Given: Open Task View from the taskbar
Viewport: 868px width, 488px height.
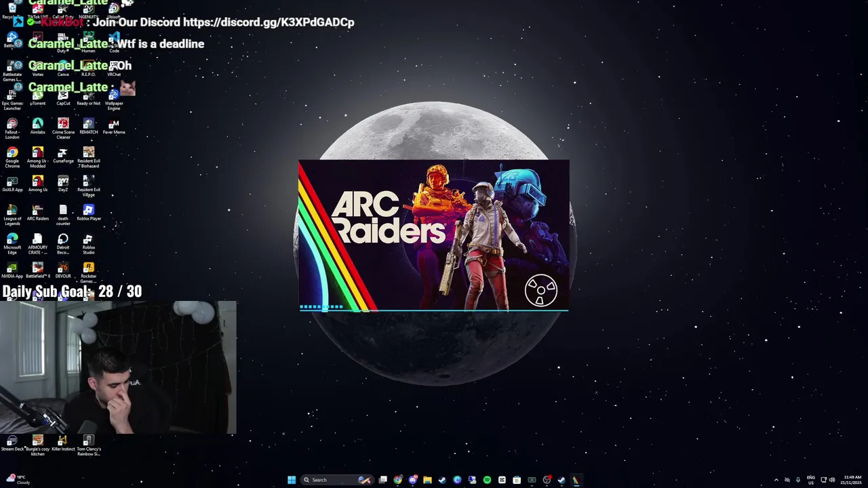Looking at the screenshot, I should click(x=383, y=480).
